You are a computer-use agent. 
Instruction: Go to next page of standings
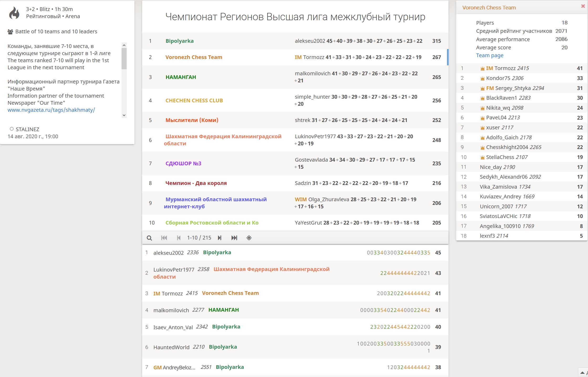(x=220, y=238)
